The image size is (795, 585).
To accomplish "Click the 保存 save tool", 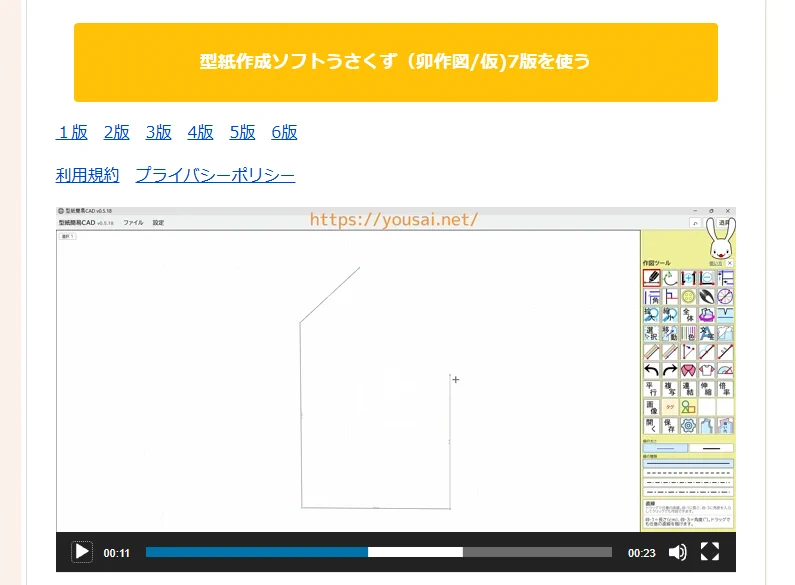I will [x=670, y=425].
